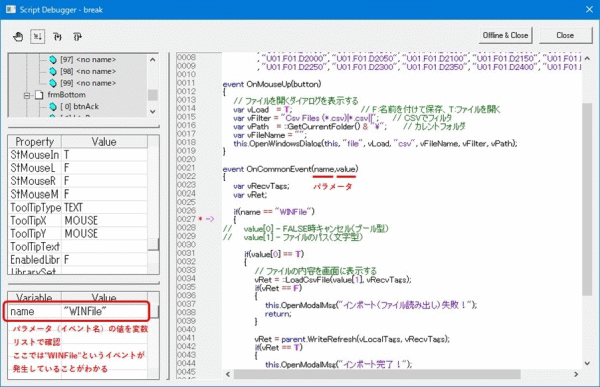The height and width of the screenshot is (387, 600).
Task: Click the event OnMouseUp(button) code line
Action: [x=272, y=84]
